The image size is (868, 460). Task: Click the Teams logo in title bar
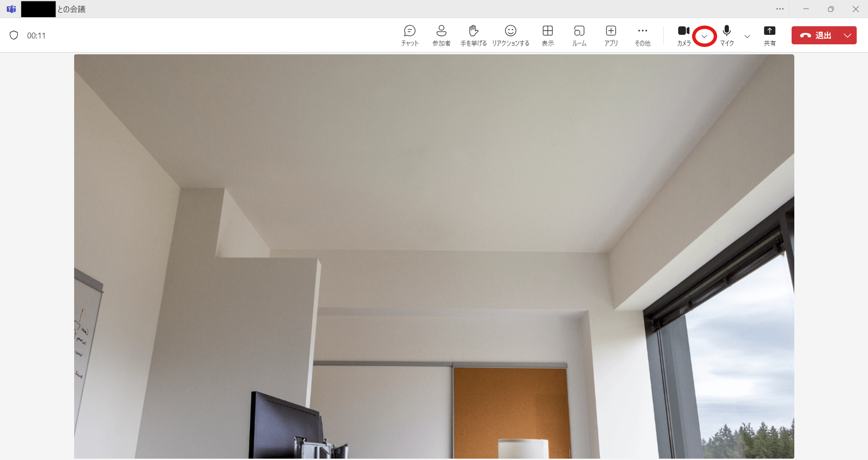(11, 9)
